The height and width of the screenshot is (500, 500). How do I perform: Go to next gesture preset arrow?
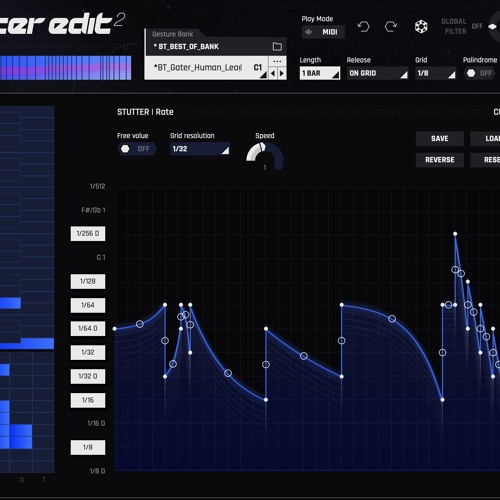click(282, 73)
